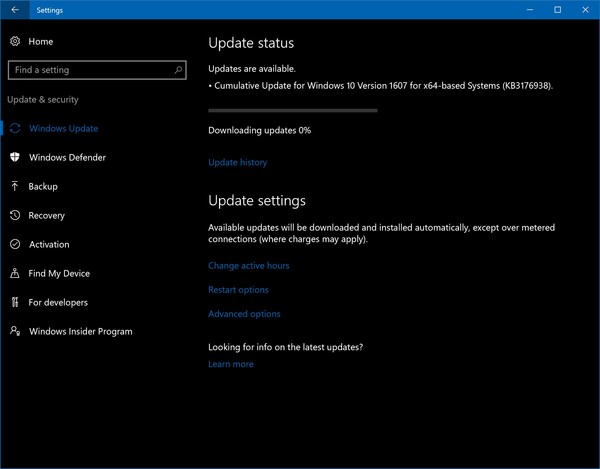Click the Recovery history icon

pyautogui.click(x=15, y=215)
